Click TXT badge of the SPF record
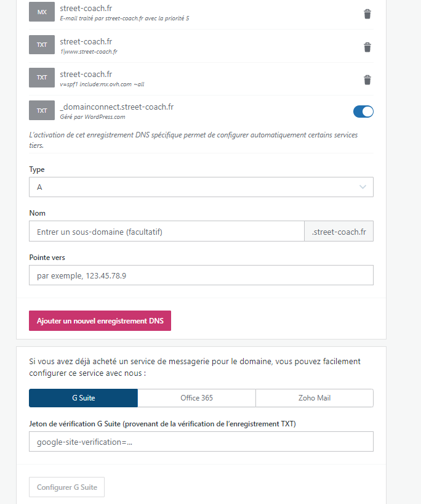The height and width of the screenshot is (504, 421). pyautogui.click(x=42, y=78)
